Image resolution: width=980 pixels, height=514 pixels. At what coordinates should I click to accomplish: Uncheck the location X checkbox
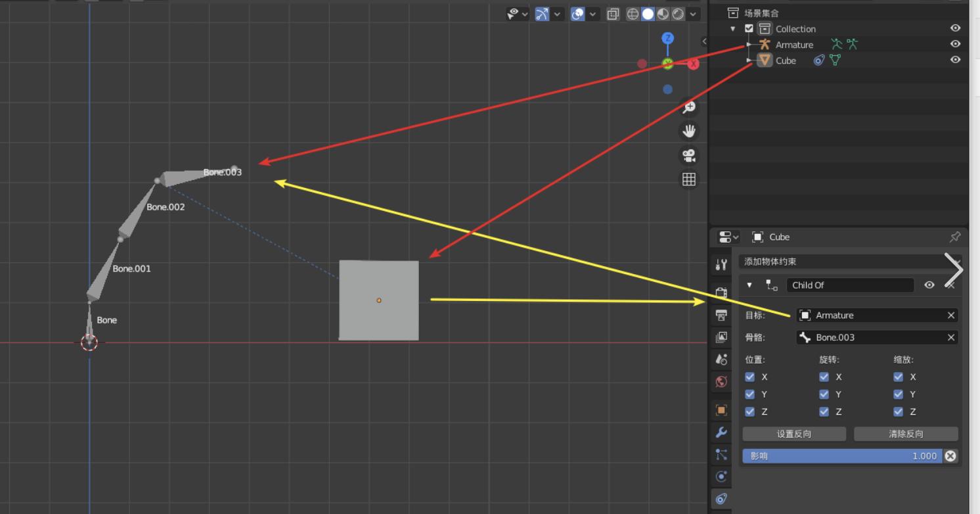(x=750, y=377)
